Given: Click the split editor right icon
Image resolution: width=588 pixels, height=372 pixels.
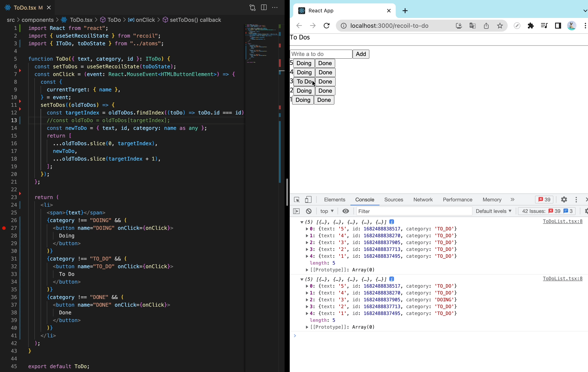Looking at the screenshot, I should (x=264, y=7).
